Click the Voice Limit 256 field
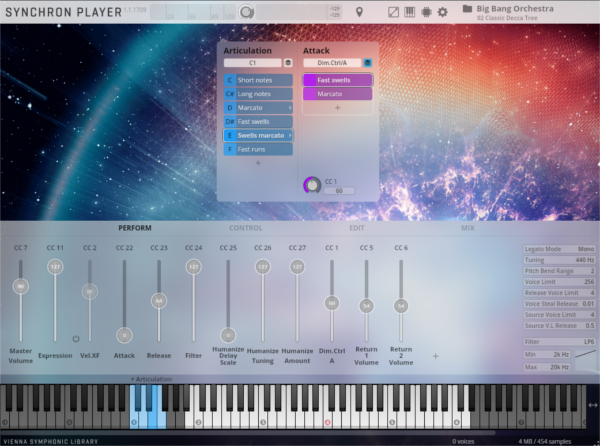 click(559, 282)
